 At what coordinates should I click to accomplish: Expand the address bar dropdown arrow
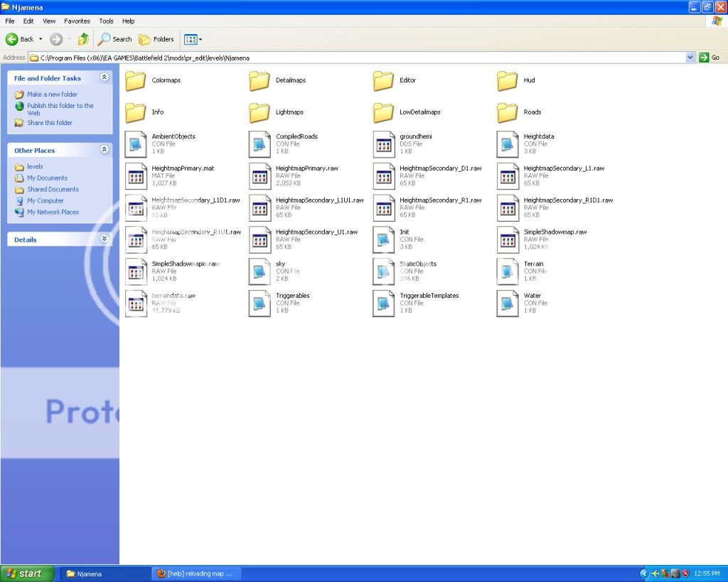(690, 58)
